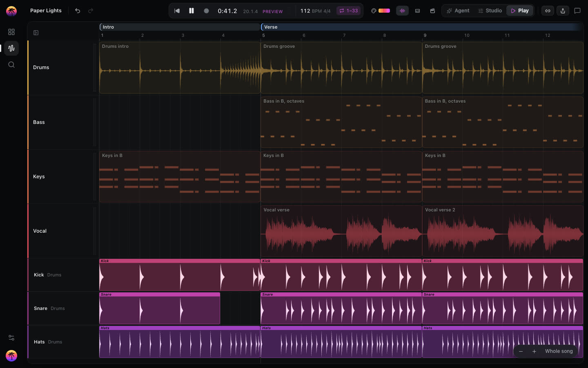Switch to the waveform view icon
Image resolution: width=588 pixels, height=368 pixels.
pos(402,11)
